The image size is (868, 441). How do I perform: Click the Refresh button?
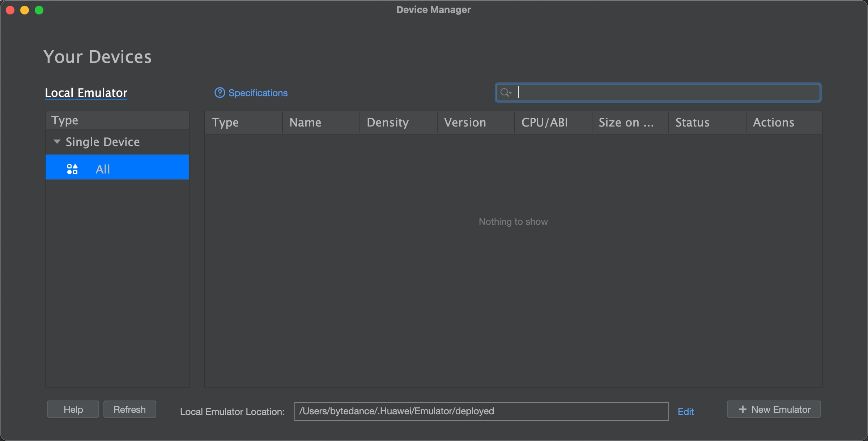click(x=129, y=409)
